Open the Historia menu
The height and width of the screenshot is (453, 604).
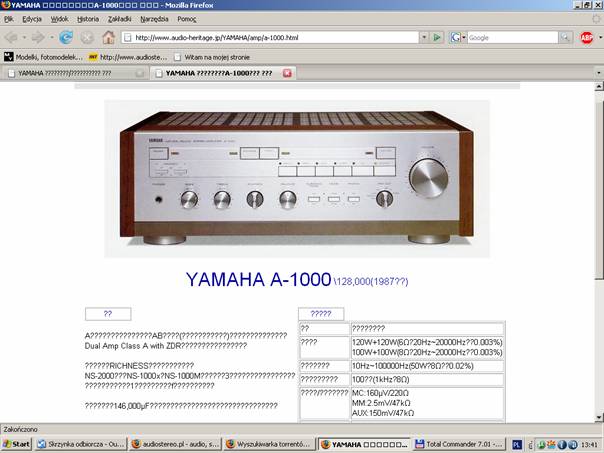88,19
